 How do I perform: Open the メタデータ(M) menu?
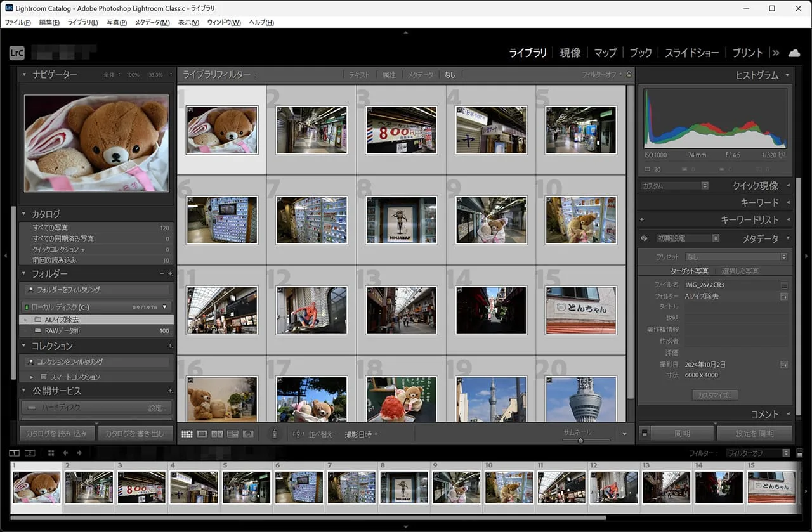151,23
